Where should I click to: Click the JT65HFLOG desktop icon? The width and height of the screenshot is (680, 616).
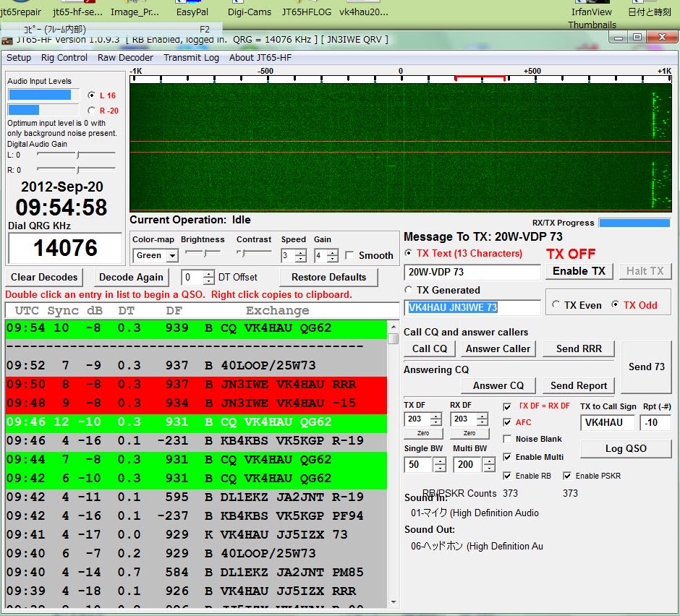pos(306,9)
